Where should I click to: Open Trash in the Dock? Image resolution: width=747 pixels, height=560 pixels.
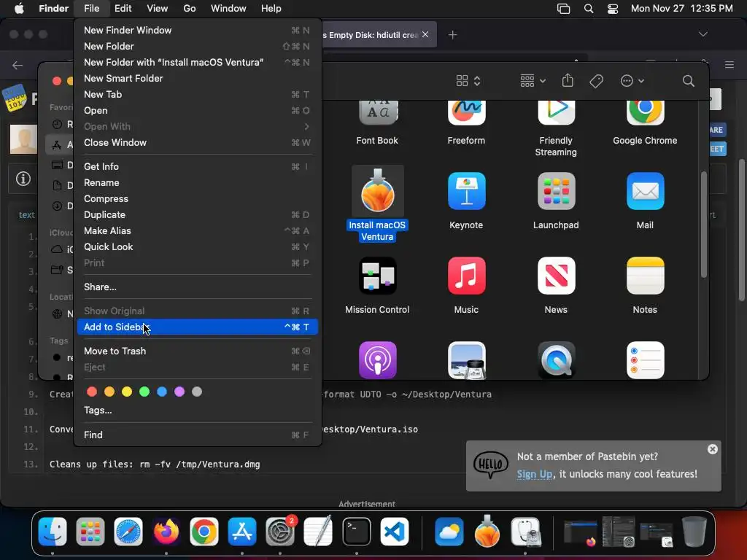(x=694, y=532)
